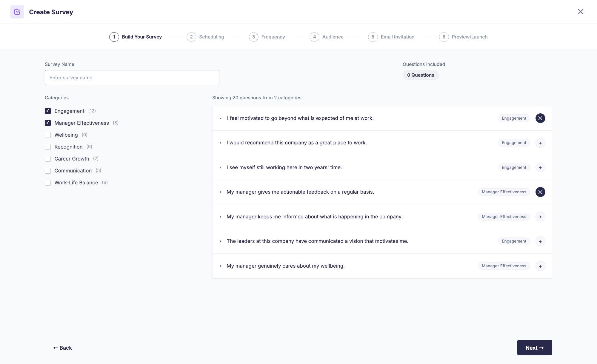Click the 0 Questions badge
The width and height of the screenshot is (597, 364).
pos(421,75)
